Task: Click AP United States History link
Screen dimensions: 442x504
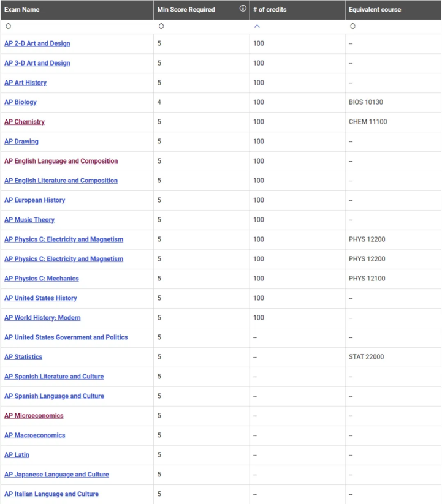Action: coord(40,298)
